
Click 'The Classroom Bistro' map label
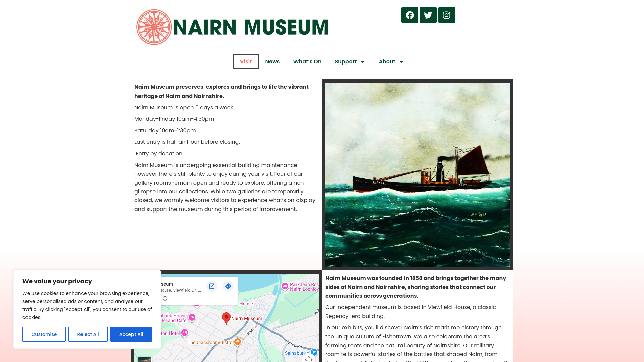click(210, 342)
